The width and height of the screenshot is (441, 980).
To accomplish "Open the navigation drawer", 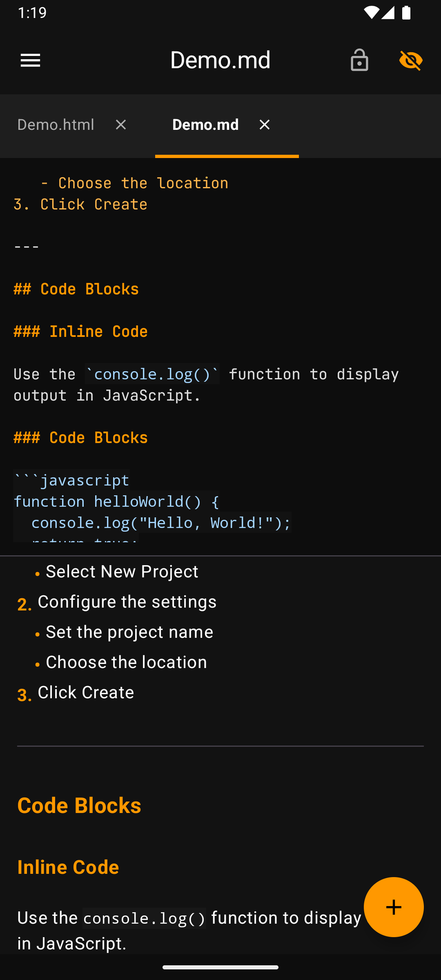I will [30, 60].
